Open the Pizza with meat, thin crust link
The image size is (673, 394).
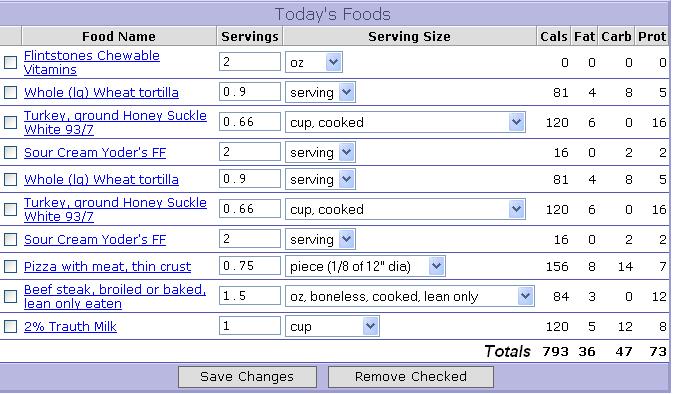coord(107,267)
